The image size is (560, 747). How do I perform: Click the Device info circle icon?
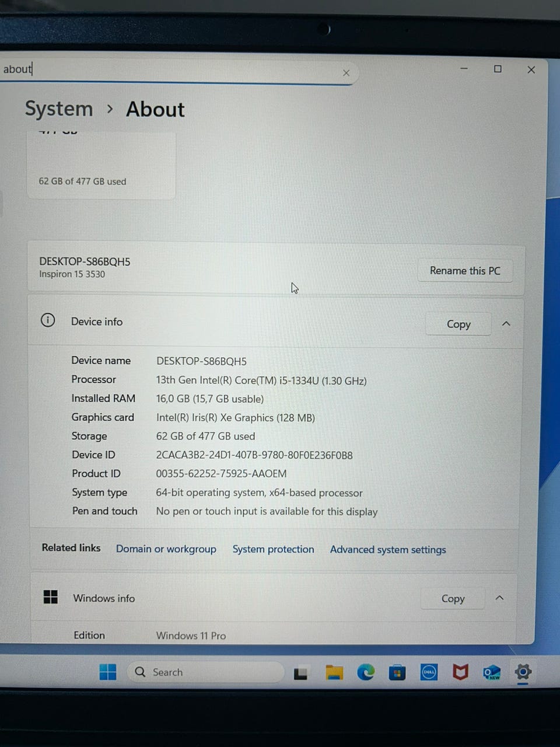48,320
